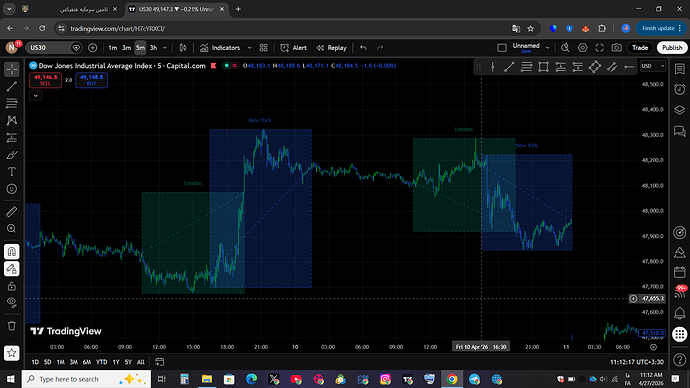Image resolution: width=690 pixels, height=388 pixels.
Task: Select the trend line drawing tool
Action: (x=11, y=86)
